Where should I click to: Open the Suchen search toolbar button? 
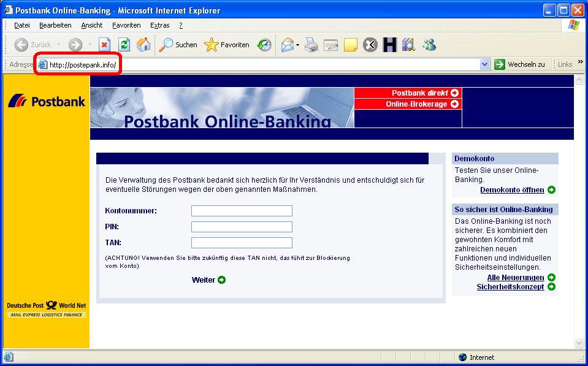point(178,45)
